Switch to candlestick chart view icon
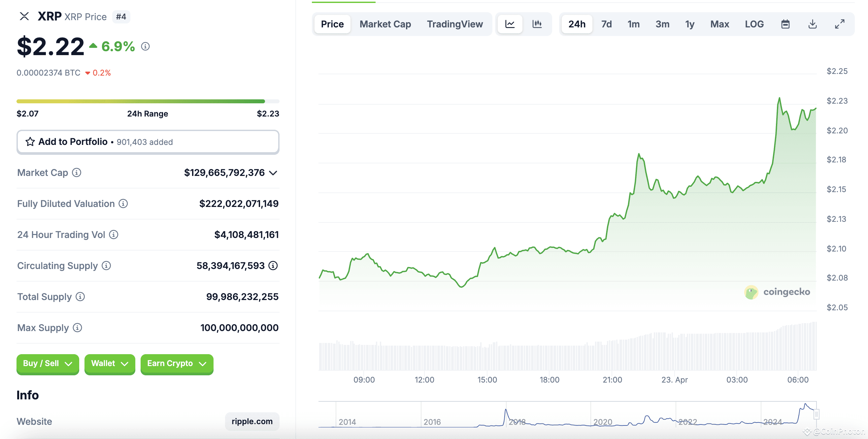Image resolution: width=868 pixels, height=439 pixels. click(537, 24)
